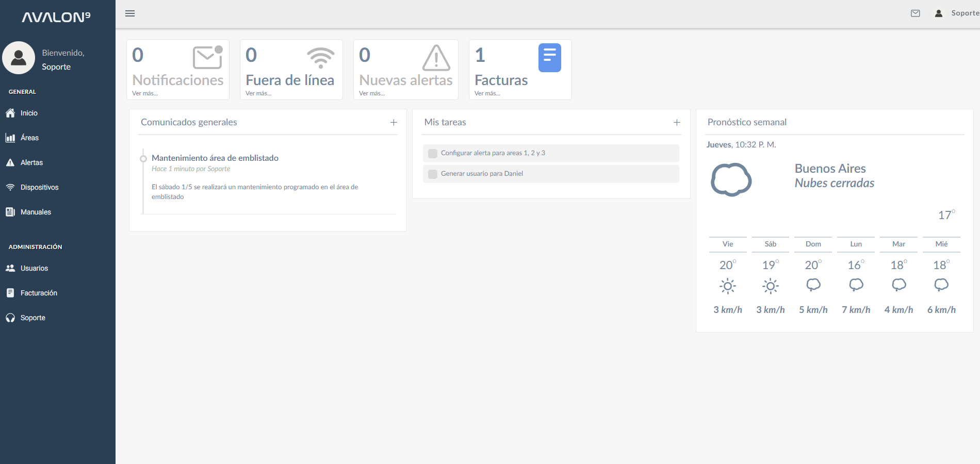
Task: Click the Vie sunny forecast icon
Action: 728,286
